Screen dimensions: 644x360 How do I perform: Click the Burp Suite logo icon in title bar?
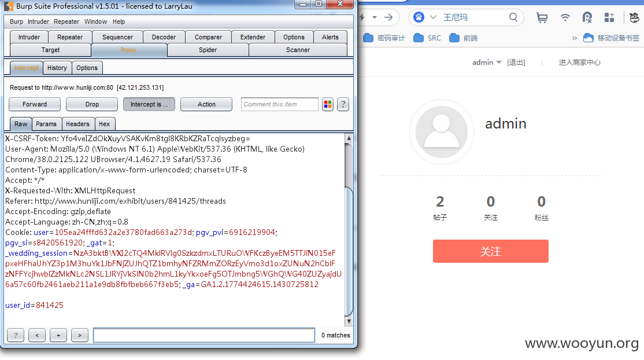click(x=8, y=6)
